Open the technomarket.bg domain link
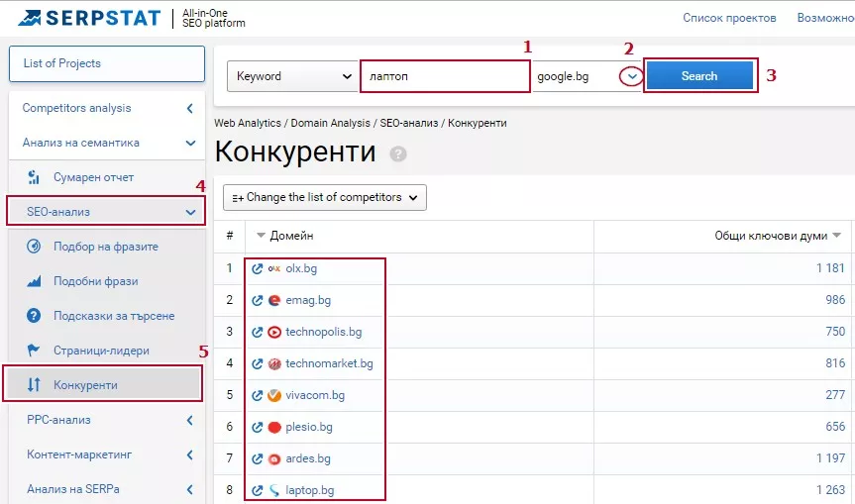This screenshot has height=504, width=855. pyautogui.click(x=329, y=363)
